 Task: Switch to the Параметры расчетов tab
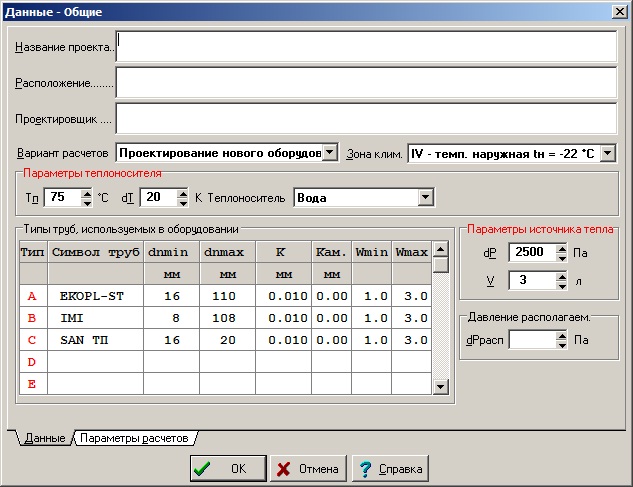[134, 438]
